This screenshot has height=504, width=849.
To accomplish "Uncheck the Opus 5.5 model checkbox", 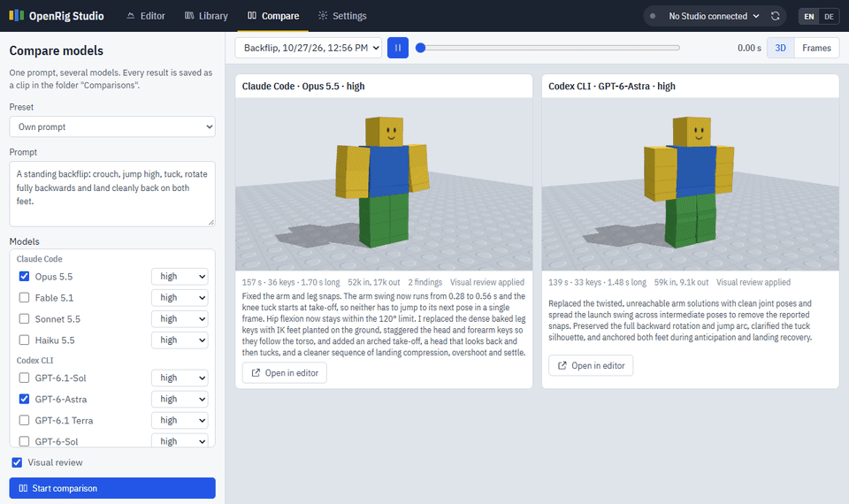I will (24, 276).
